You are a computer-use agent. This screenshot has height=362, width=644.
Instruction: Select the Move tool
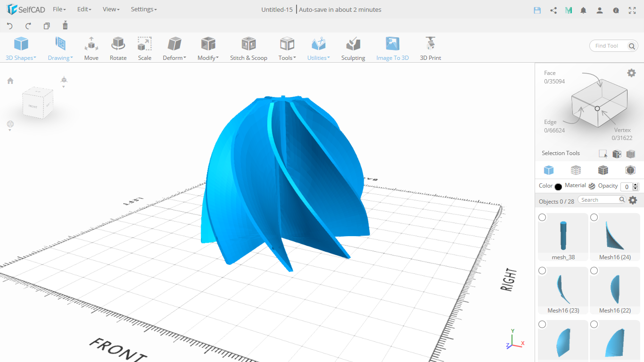coord(91,49)
